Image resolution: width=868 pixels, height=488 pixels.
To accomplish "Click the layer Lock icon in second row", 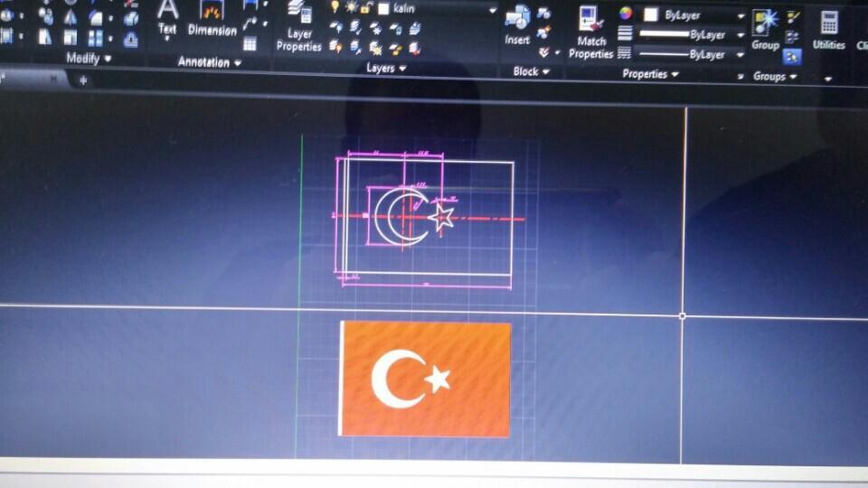I will click(x=395, y=28).
